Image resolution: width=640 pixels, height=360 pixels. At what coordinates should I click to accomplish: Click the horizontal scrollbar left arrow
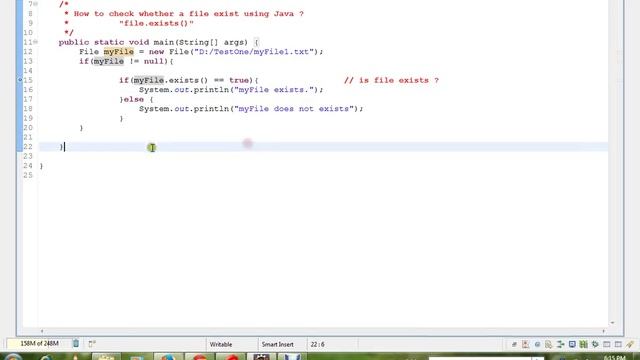[42, 331]
